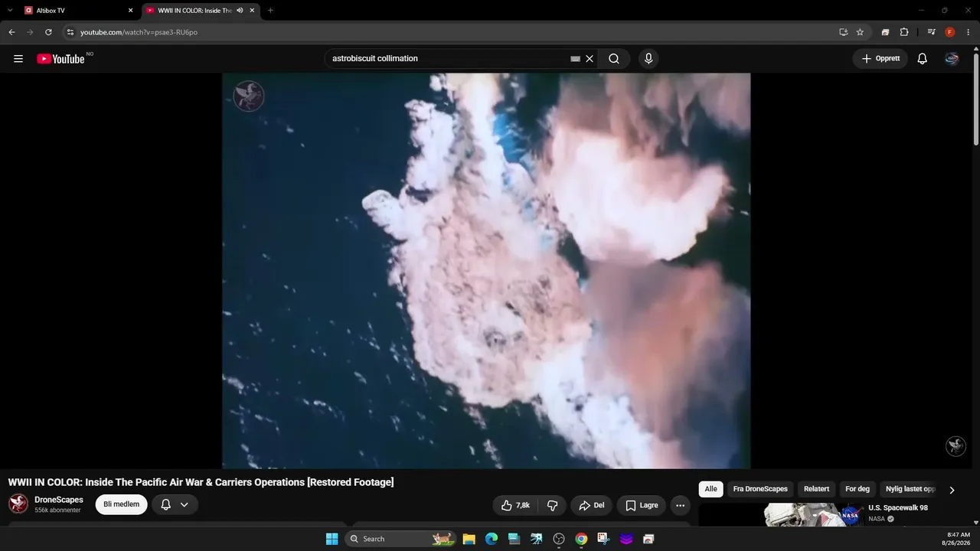Bookmark this page with the star

[860, 32]
